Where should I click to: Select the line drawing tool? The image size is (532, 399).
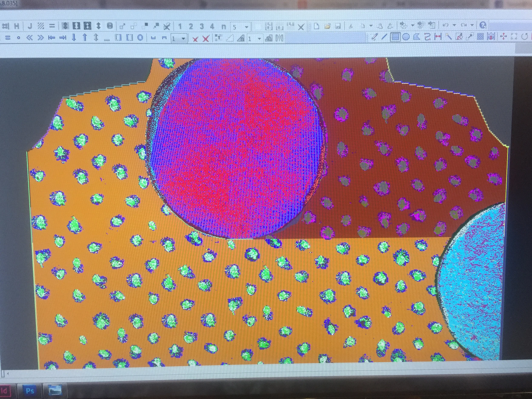click(x=385, y=37)
